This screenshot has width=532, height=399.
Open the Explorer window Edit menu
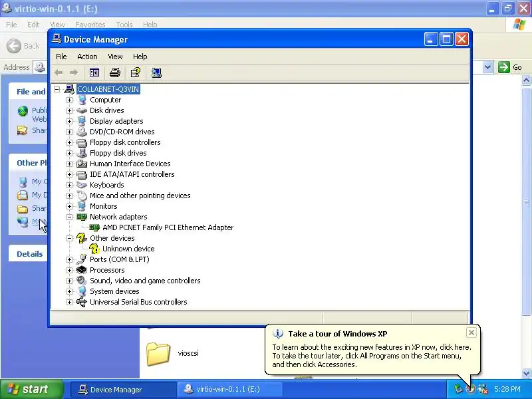point(33,25)
